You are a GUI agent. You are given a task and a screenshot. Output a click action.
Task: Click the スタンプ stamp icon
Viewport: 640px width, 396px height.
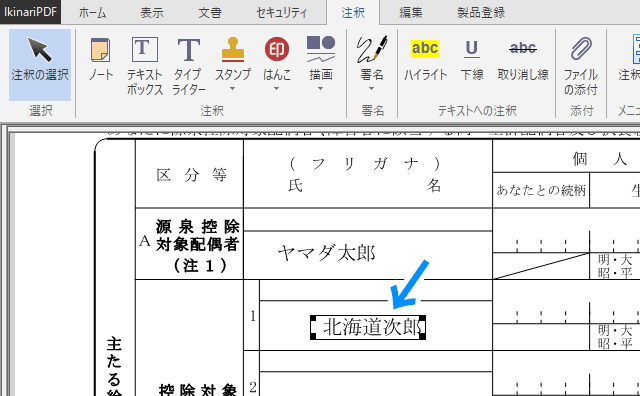pyautogui.click(x=233, y=49)
